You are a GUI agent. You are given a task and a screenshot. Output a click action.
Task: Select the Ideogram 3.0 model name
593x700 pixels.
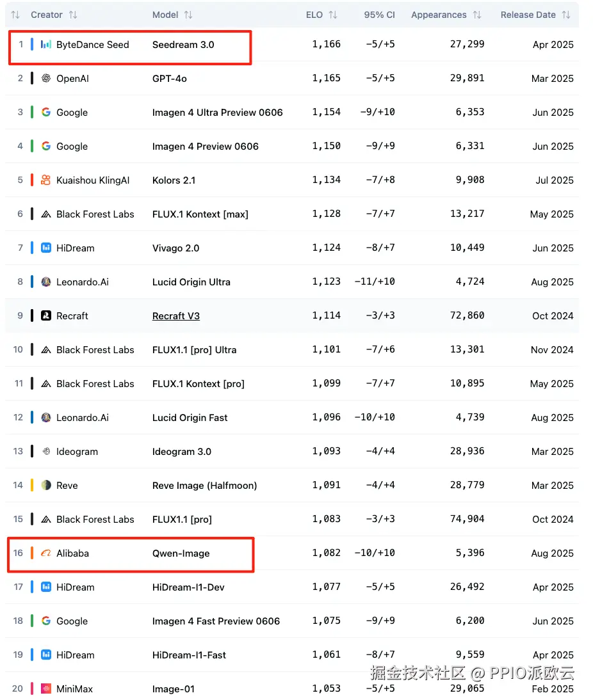(182, 452)
